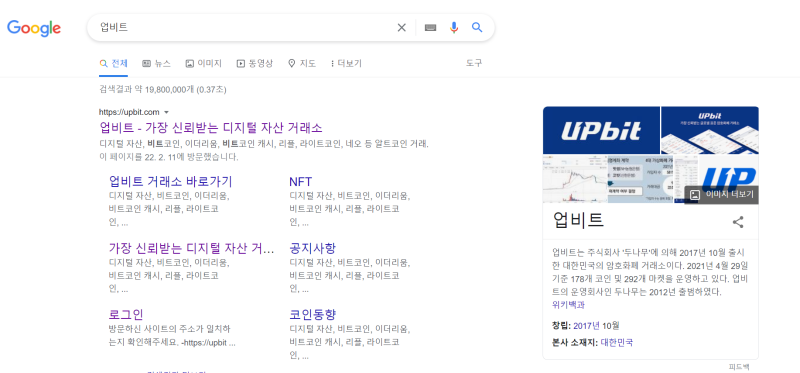Open the large UPbit logo thumbnail
800x373 pixels.
(x=601, y=130)
